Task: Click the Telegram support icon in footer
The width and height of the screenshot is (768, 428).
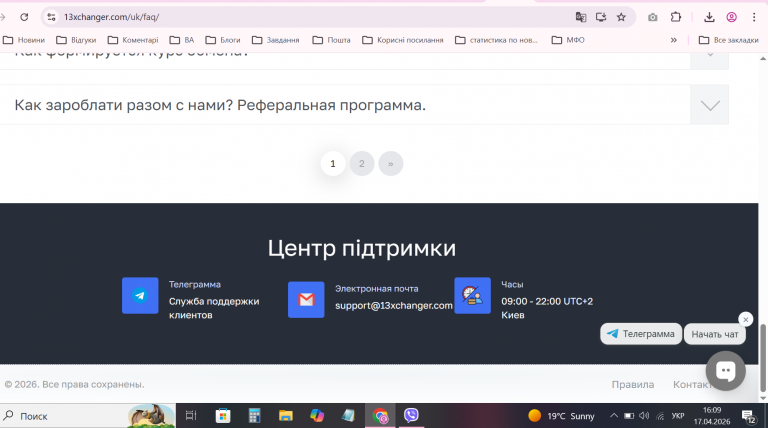Action: [x=140, y=295]
